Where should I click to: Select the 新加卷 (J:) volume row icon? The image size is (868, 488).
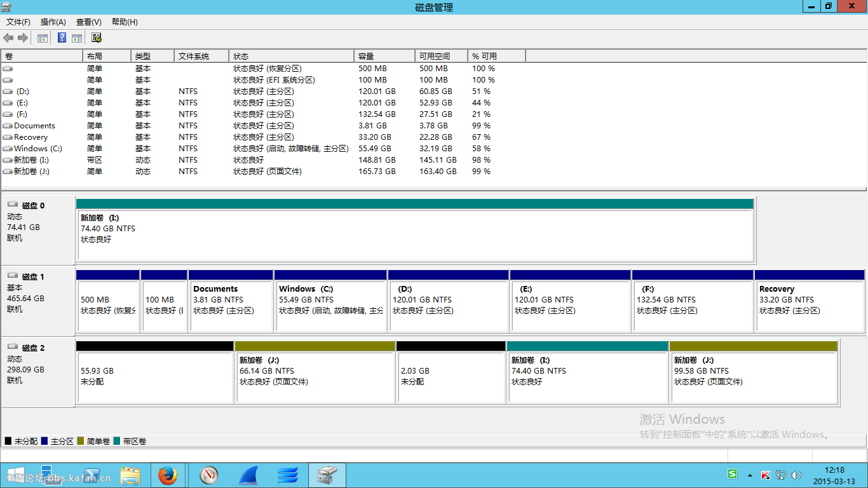coord(8,171)
